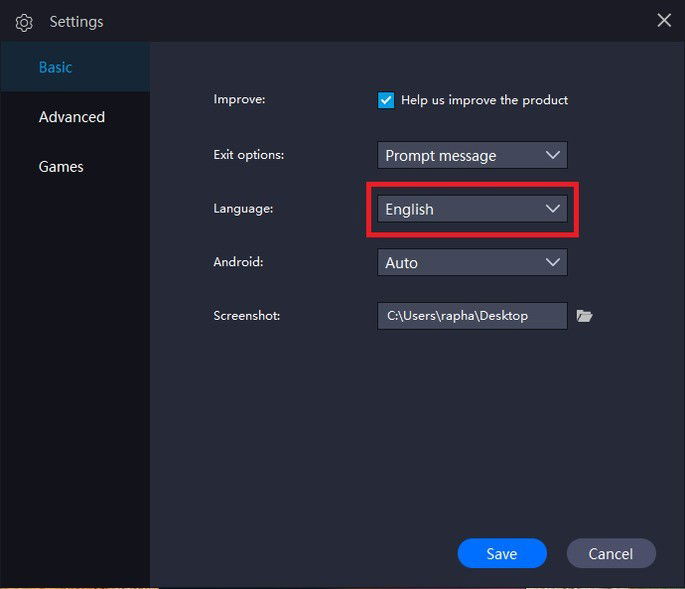This screenshot has height=589, width=685.
Task: Click the chevron arrow on Language dropdown
Action: pos(553,209)
